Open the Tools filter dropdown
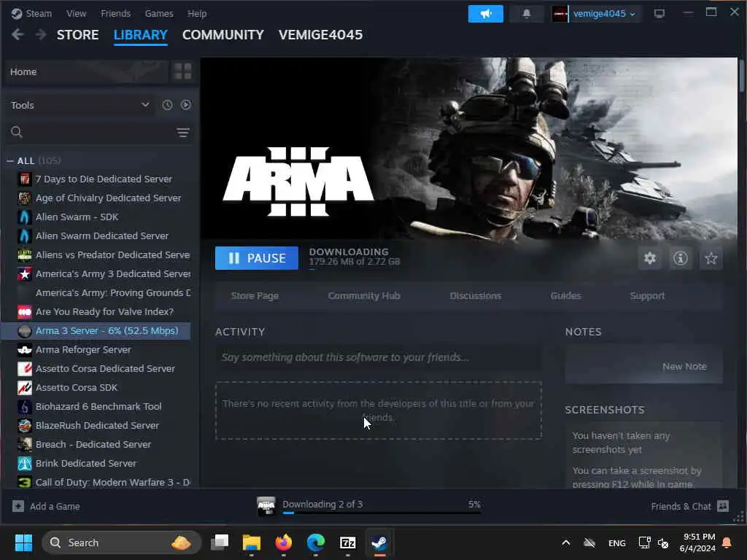The image size is (747, 560). pos(80,105)
